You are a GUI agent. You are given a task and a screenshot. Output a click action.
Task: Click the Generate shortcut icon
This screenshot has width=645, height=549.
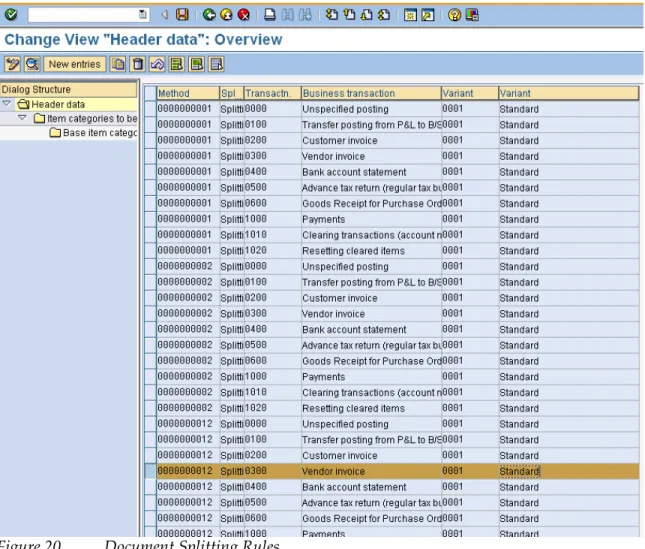coord(427,15)
